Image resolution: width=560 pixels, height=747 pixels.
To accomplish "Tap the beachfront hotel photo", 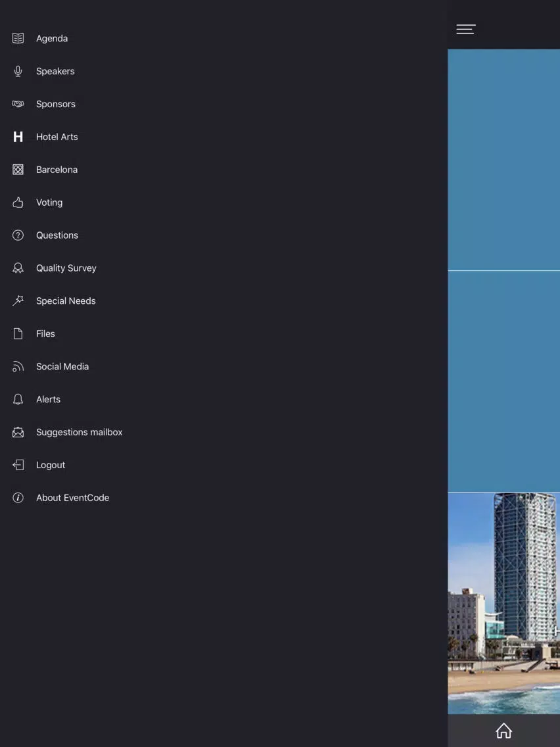I will [503, 603].
